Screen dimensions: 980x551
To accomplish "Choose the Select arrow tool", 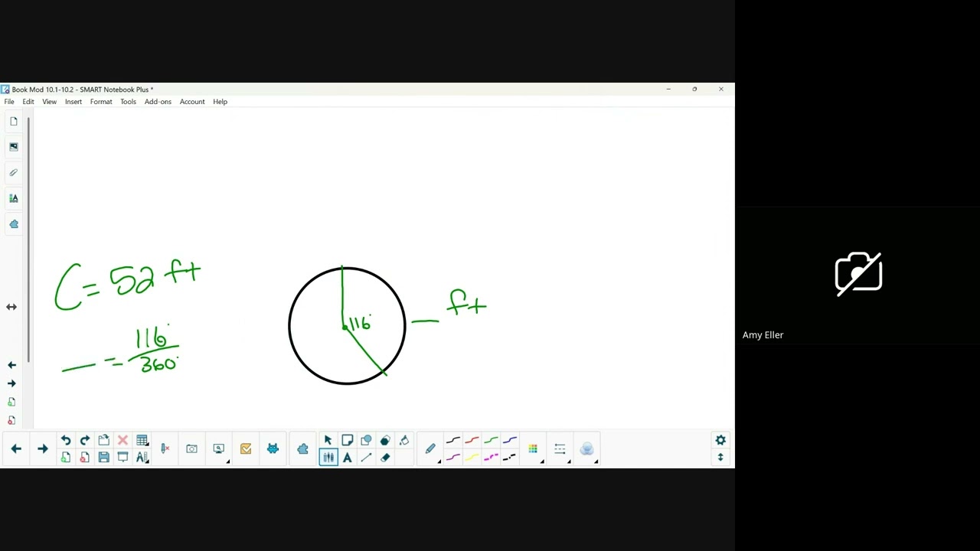I will point(328,440).
